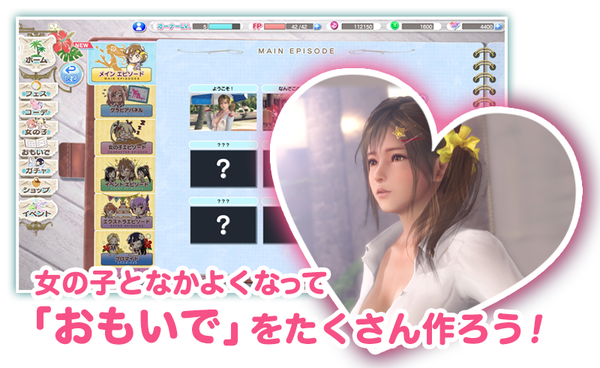Open イベント from the sidebar
The image size is (600, 368).
tap(38, 210)
